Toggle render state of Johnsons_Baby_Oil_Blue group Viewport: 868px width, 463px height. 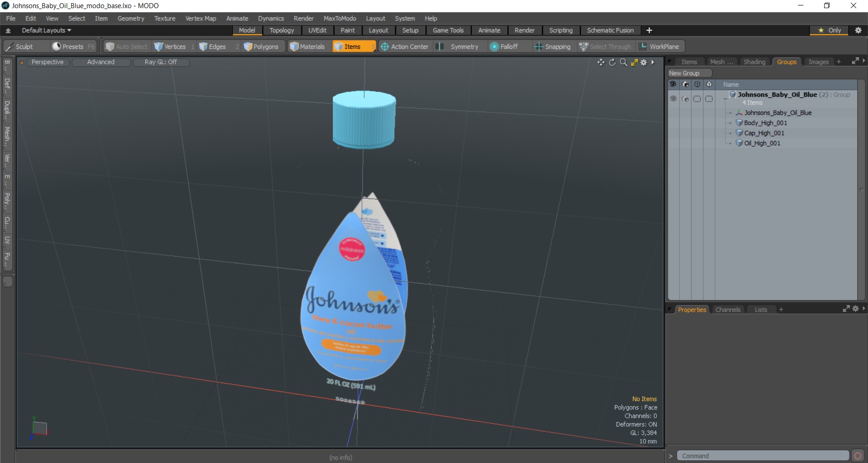tap(685, 99)
